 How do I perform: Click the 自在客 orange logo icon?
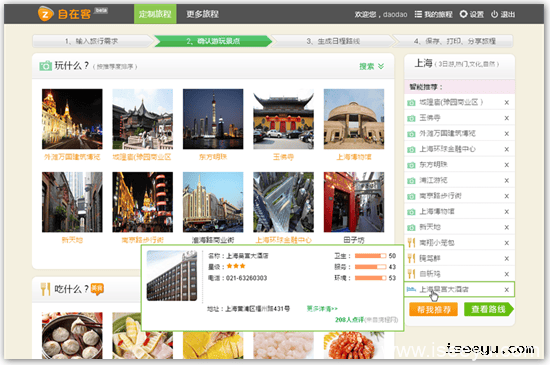pos(46,14)
